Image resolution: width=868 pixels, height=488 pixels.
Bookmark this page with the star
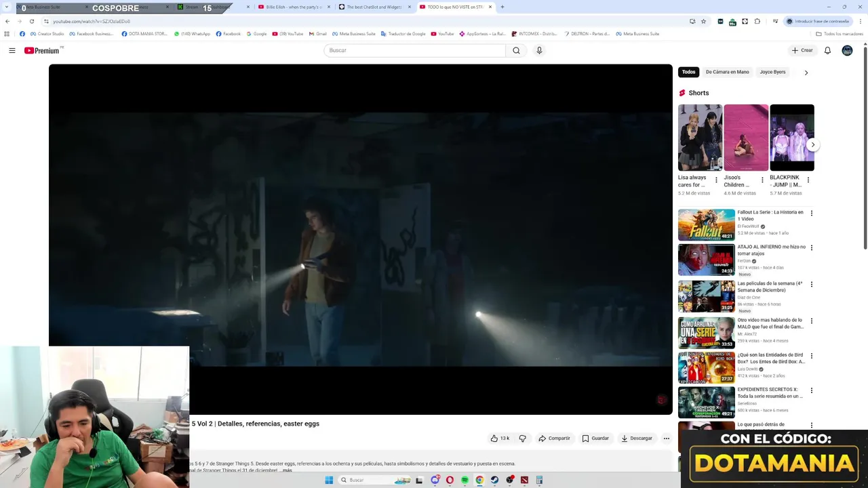[703, 21]
